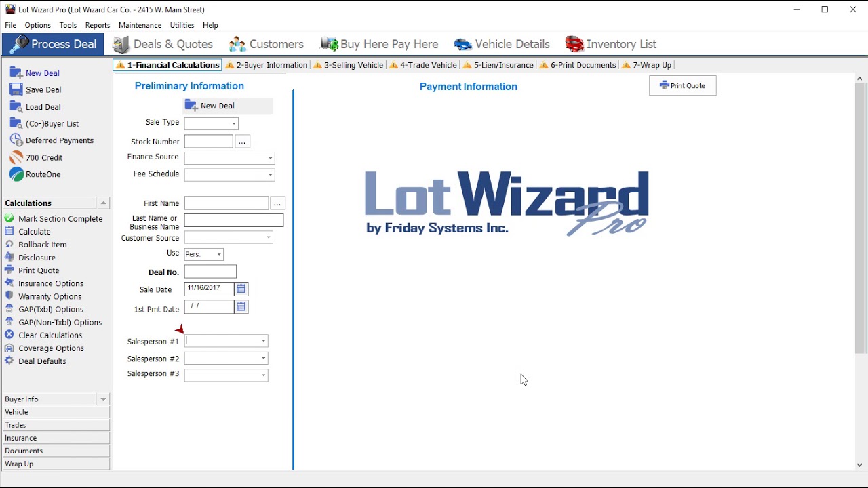The image size is (868, 488).
Task: Expand the Customer Source dropdown
Action: (x=269, y=237)
